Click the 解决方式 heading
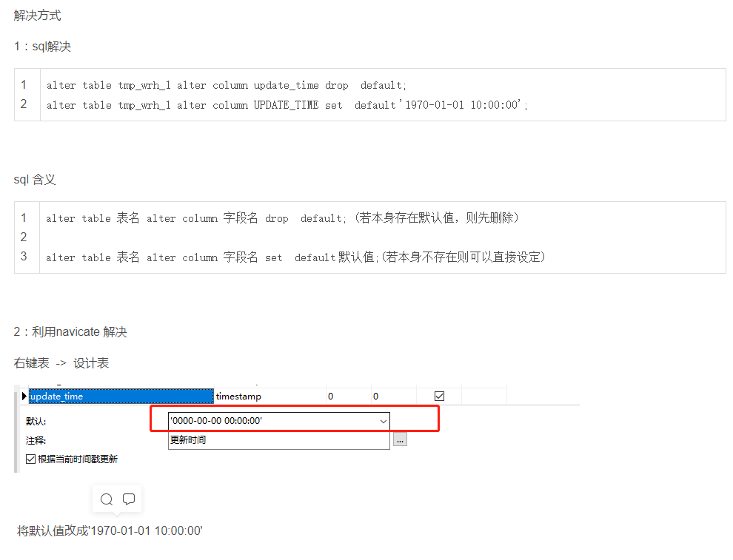 (37, 15)
